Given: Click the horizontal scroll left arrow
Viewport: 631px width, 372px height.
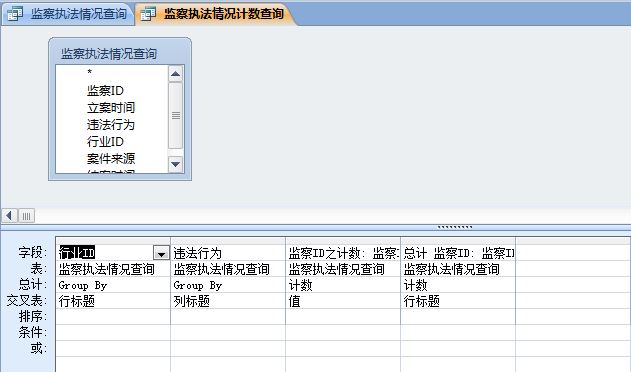Looking at the screenshot, I should click(10, 216).
